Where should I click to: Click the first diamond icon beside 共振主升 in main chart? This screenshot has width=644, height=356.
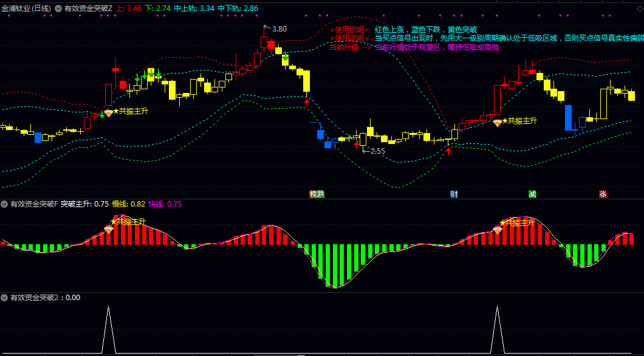(x=108, y=113)
